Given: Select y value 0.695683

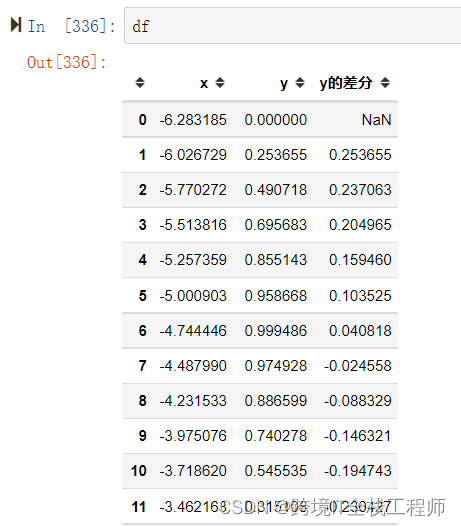Looking at the screenshot, I should 275,225.
